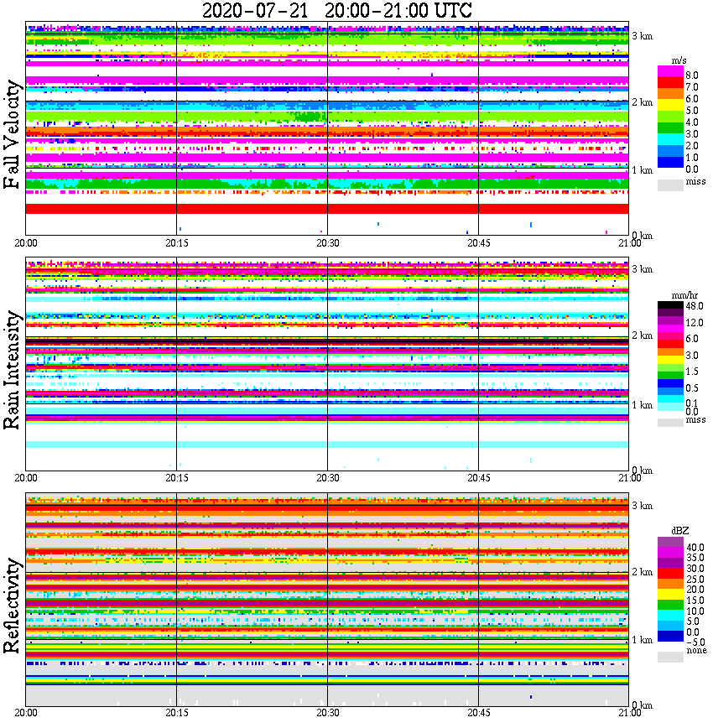Click the 40.0 value in the dBZ legend
This screenshot has width=713, height=728.
pos(695,548)
